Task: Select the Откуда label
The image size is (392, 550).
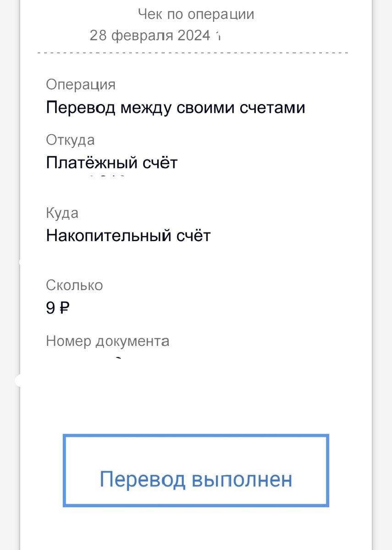Action: point(71,140)
